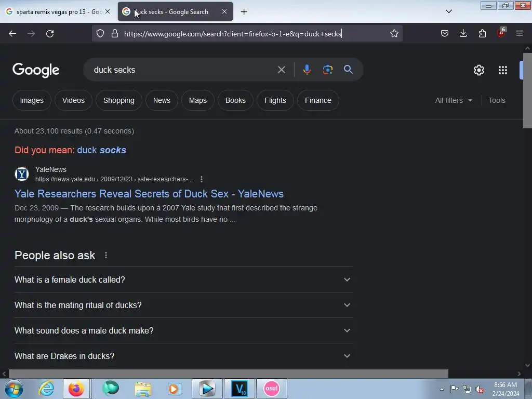Open YaleNews result options (three dots)
The height and width of the screenshot is (399, 532).
tap(202, 179)
